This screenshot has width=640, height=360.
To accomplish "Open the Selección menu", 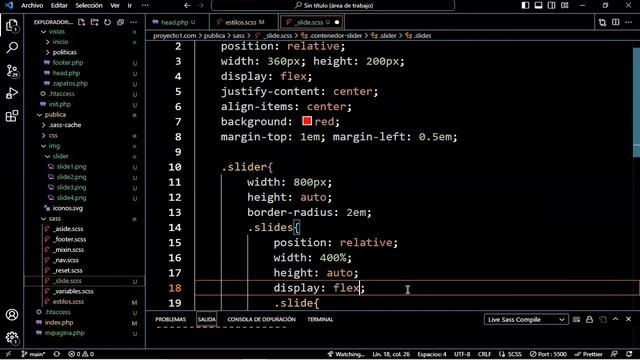I will (89, 5).
